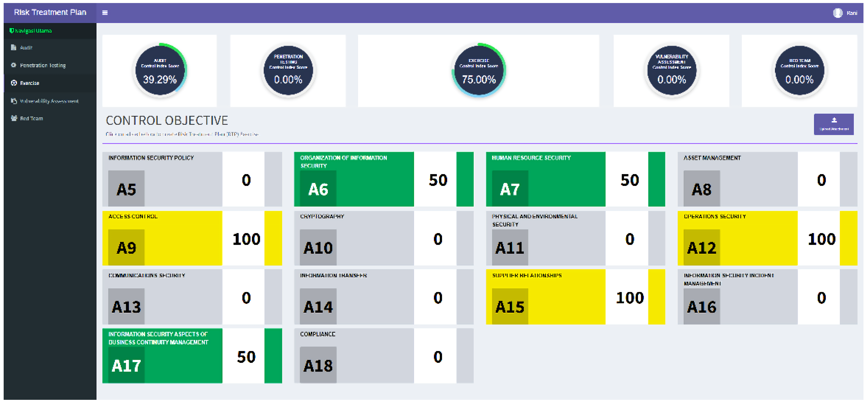Toggle the sidebar hamburger menu
Screen dimensions: 868x405
[105, 13]
